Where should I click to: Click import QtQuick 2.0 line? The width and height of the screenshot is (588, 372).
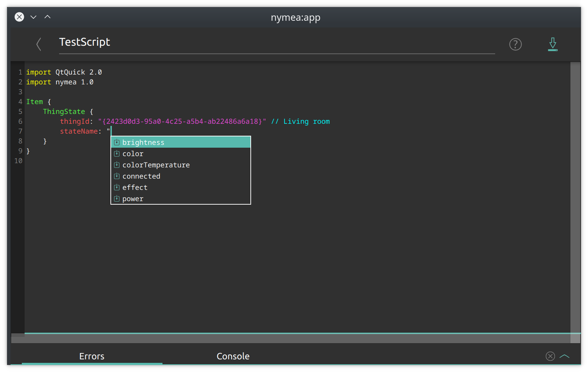pos(64,72)
